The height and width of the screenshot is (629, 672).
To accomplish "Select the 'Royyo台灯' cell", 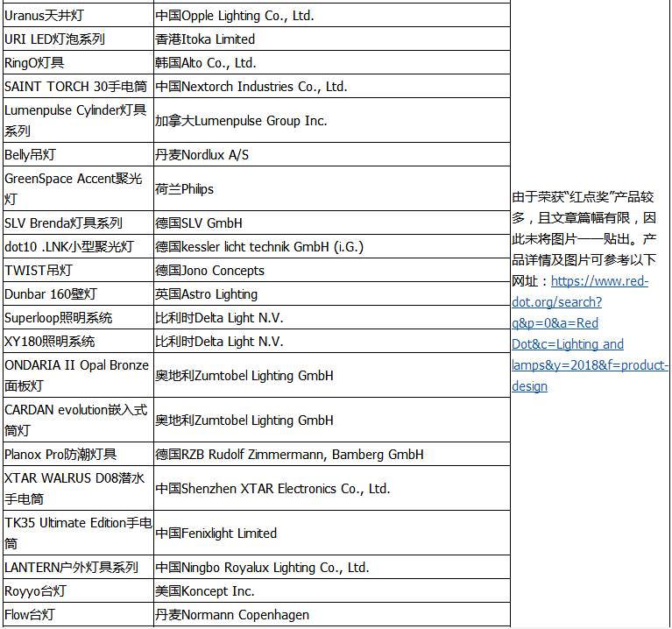I will click(79, 590).
